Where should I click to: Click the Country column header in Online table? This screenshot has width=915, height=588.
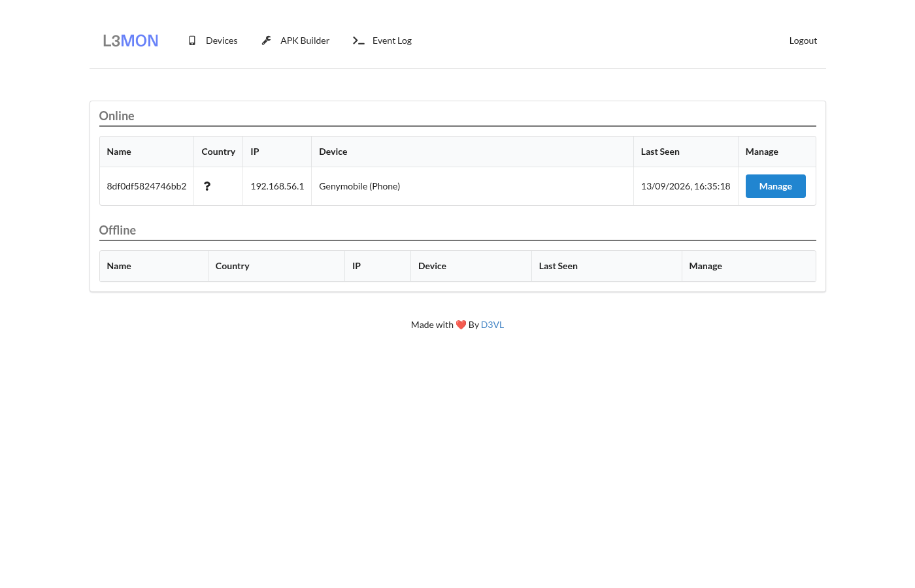pyautogui.click(x=218, y=152)
